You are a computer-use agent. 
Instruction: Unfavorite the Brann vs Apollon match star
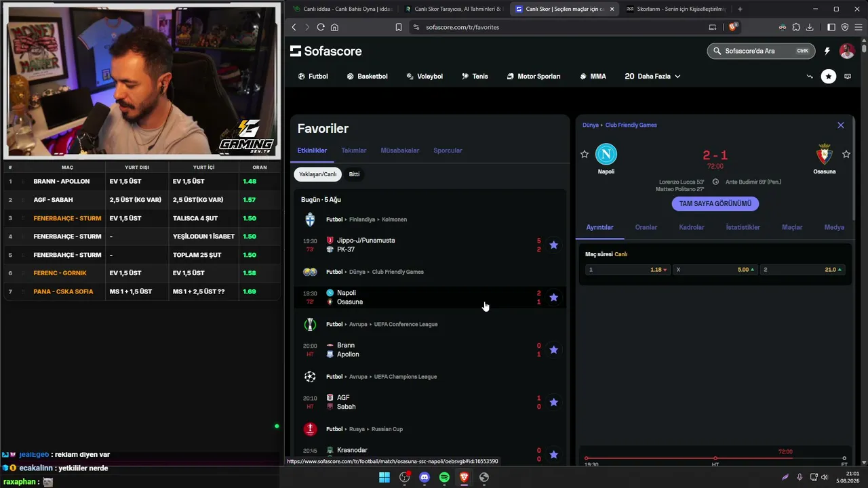coord(553,350)
